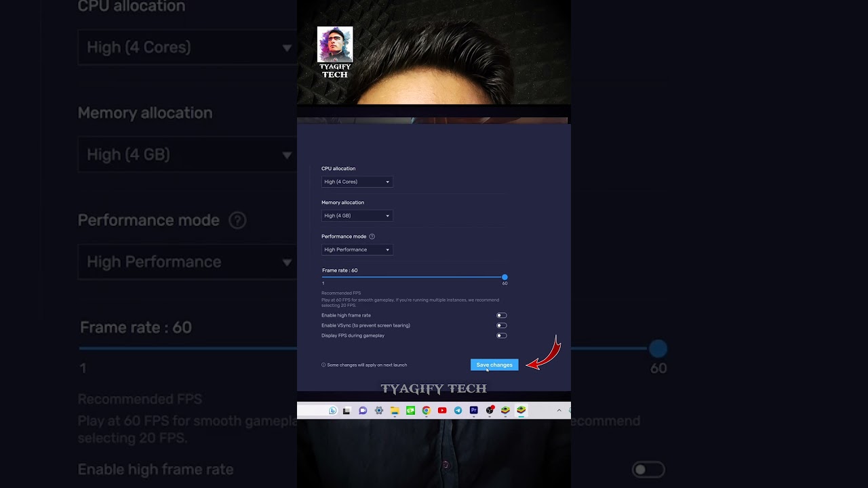This screenshot has height=488, width=868.
Task: Open the Performance mode dropdown
Action: click(357, 249)
